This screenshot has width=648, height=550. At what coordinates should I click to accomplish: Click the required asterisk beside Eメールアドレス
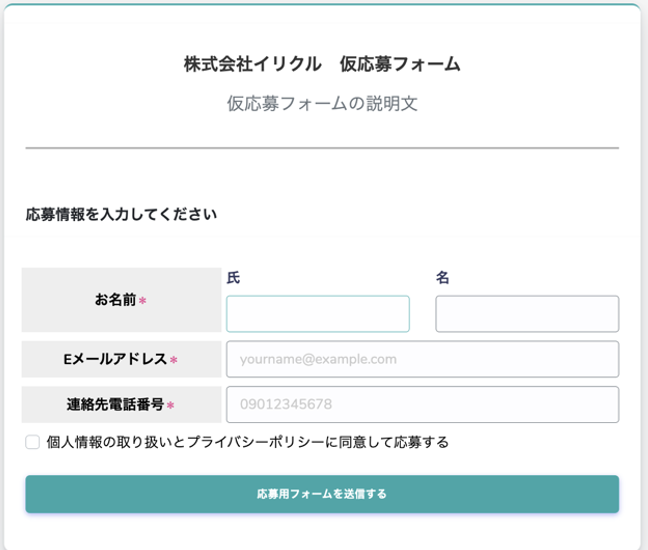[x=174, y=360]
